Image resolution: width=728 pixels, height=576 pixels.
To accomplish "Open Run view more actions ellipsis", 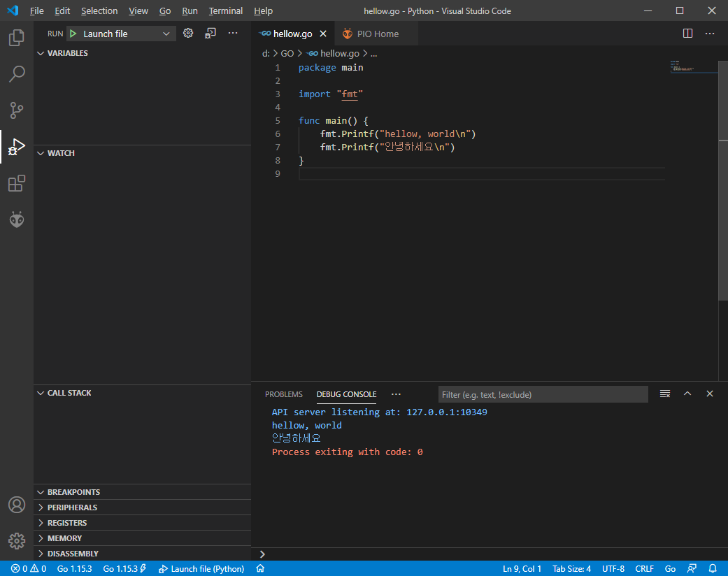I will pyautogui.click(x=233, y=33).
